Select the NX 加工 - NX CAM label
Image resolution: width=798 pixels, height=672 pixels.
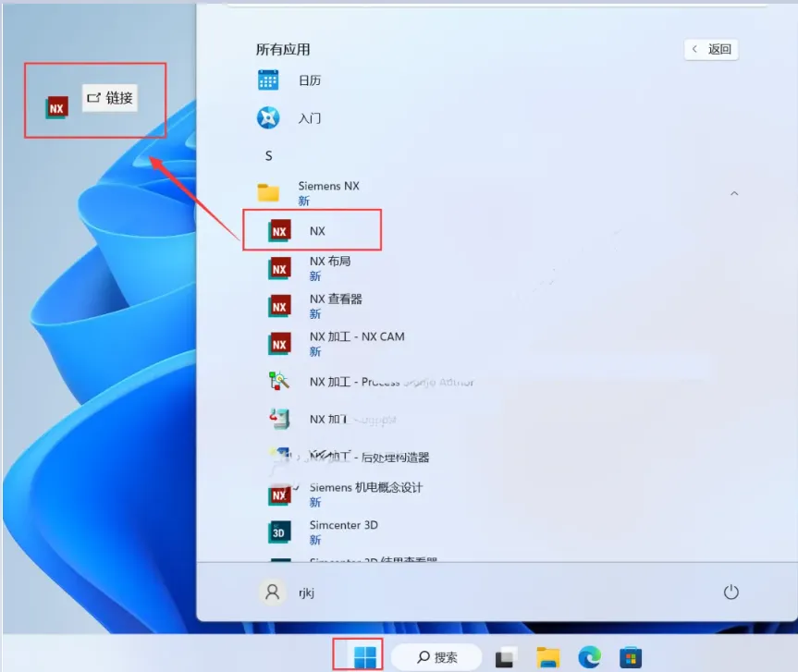pyautogui.click(x=357, y=336)
